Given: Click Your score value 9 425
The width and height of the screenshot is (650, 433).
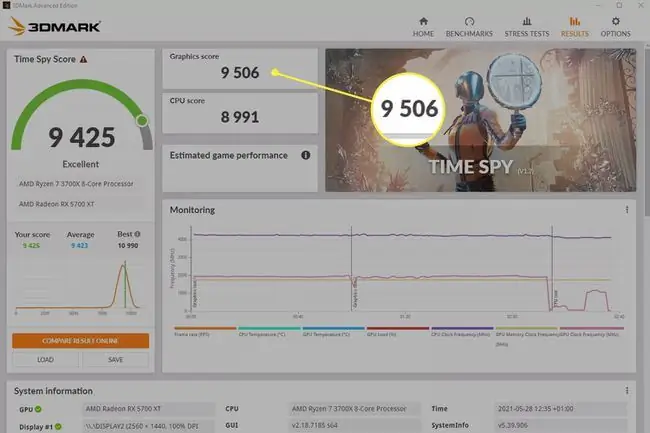Looking at the screenshot, I should [x=31, y=245].
